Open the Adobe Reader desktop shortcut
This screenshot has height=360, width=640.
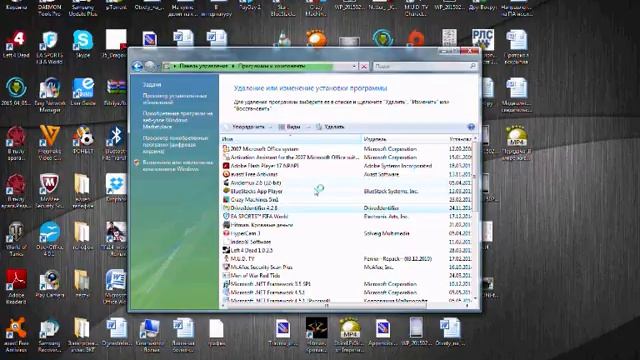coord(16,287)
